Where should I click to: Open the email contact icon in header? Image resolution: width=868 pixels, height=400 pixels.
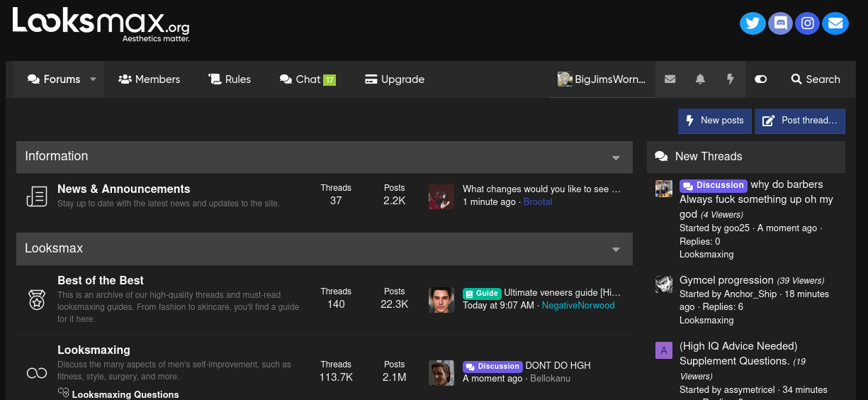click(835, 23)
